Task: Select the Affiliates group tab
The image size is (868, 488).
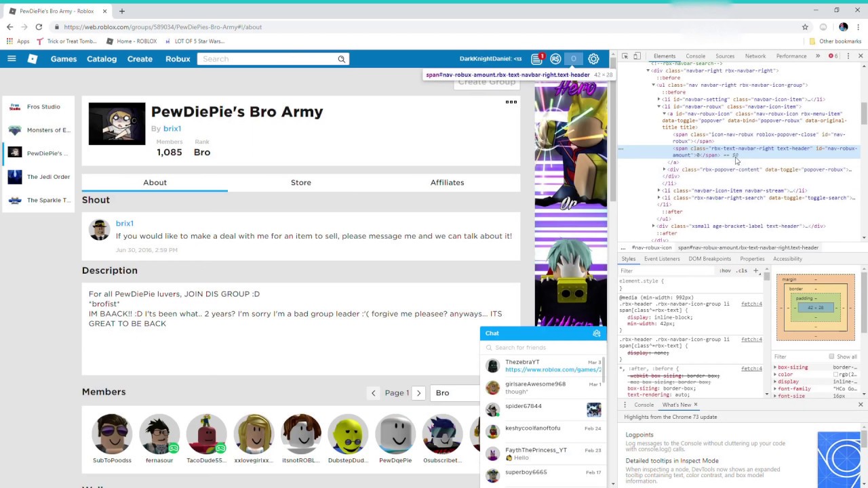Action: coord(447,182)
